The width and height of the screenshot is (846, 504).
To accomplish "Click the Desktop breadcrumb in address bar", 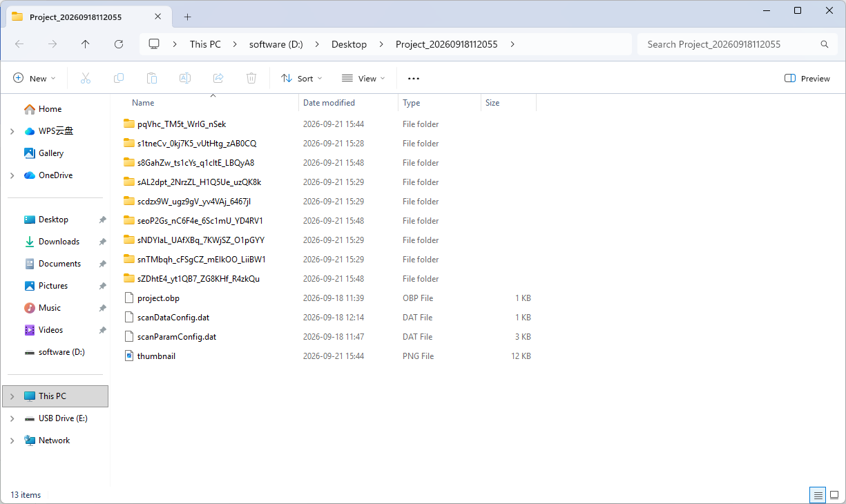I will tap(349, 44).
